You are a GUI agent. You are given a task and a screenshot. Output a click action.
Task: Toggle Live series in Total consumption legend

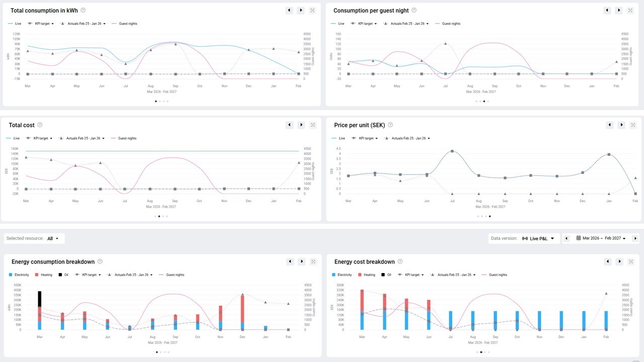pyautogui.click(x=15, y=24)
